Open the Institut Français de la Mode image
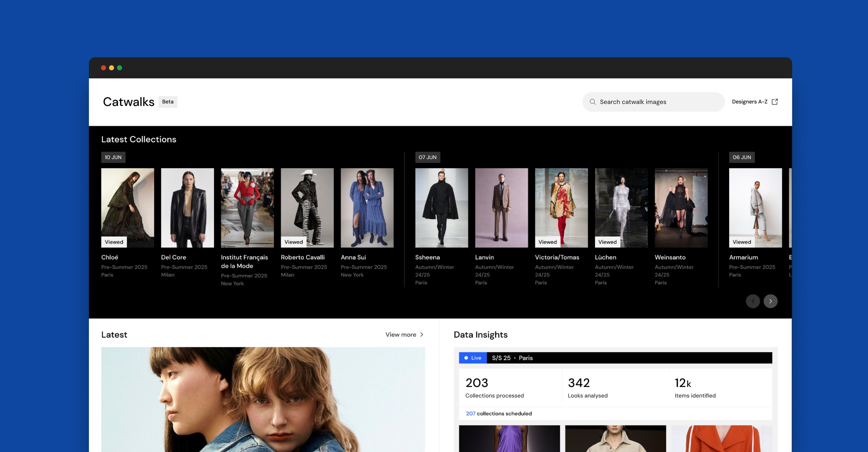Image resolution: width=868 pixels, height=452 pixels. [x=247, y=208]
